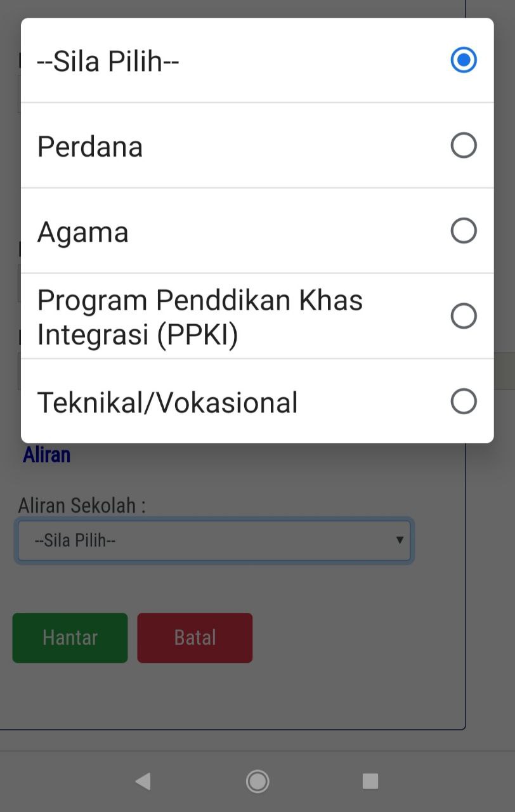Click the Aliran Sekolah dropdown arrow
515x812 pixels.
(x=400, y=540)
